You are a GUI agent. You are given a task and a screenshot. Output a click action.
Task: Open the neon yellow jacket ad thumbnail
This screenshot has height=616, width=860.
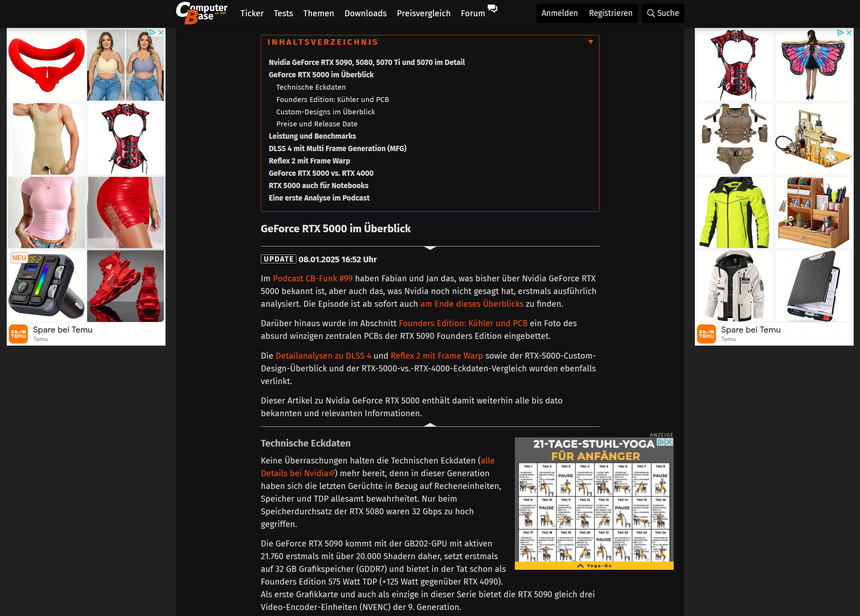pos(734,213)
